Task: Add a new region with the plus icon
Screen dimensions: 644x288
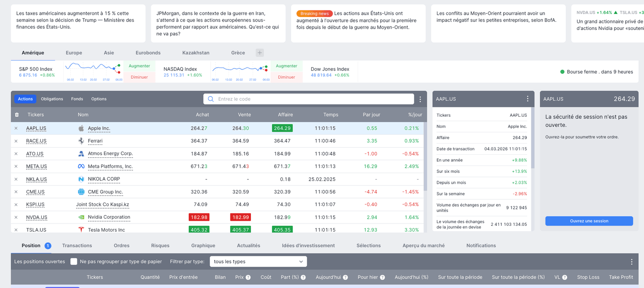Action: click(x=260, y=52)
